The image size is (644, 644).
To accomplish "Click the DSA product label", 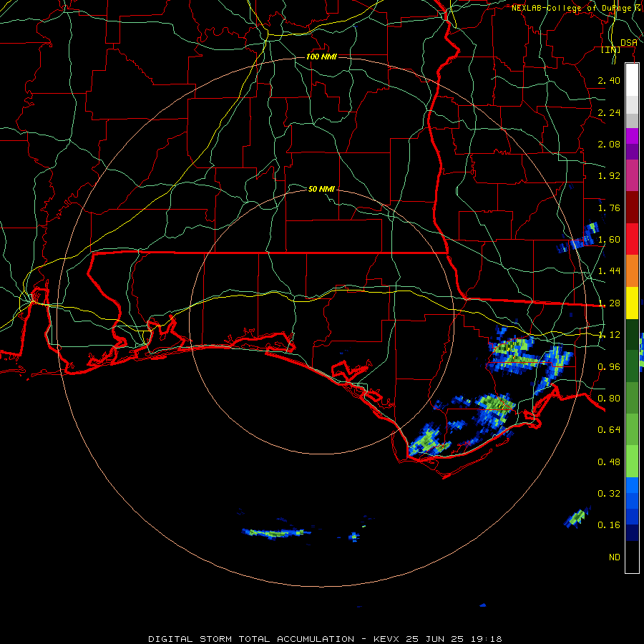I will pyautogui.click(x=629, y=43).
